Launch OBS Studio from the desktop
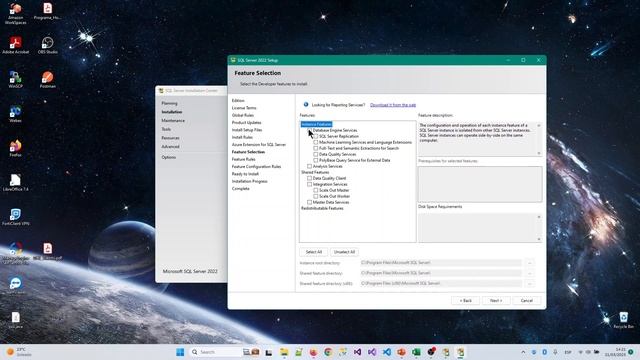This screenshot has height=360, width=640. pos(47,45)
